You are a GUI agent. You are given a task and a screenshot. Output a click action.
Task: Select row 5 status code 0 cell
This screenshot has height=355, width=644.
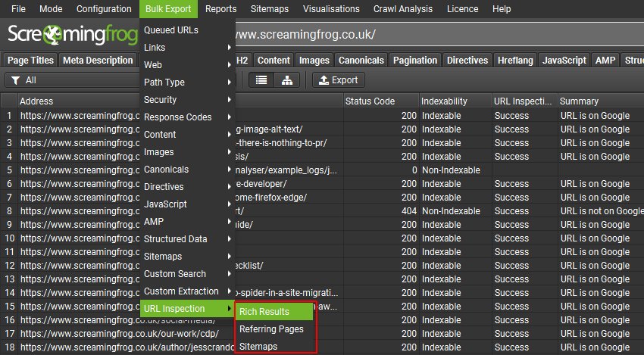(381, 170)
